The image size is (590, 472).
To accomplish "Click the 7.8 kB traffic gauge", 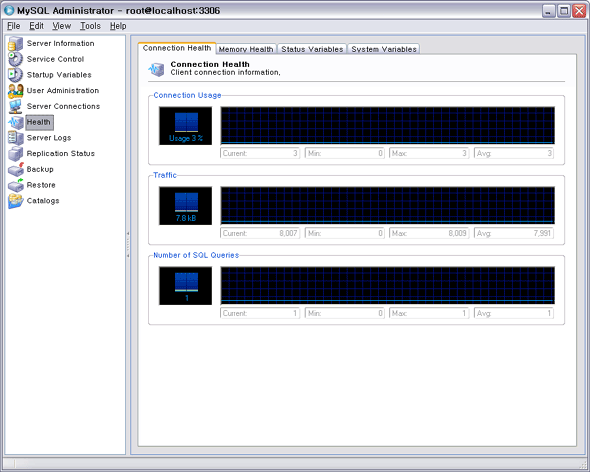I will pyautogui.click(x=186, y=206).
